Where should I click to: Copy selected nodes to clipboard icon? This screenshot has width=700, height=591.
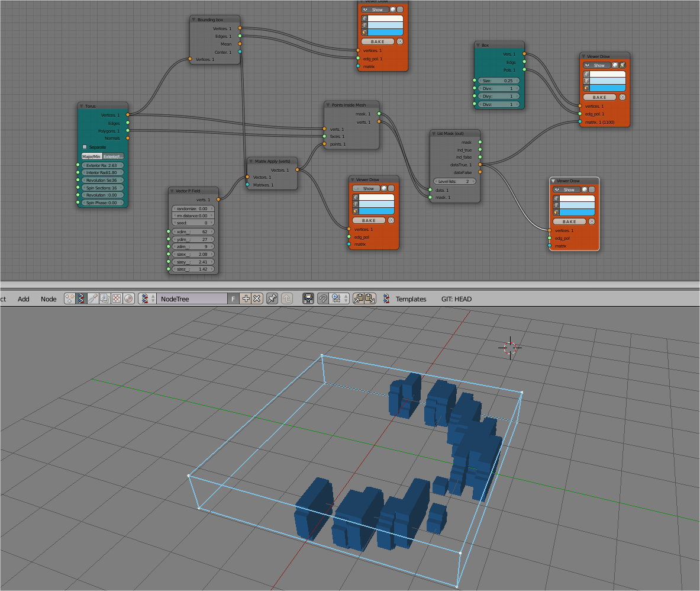359,298
